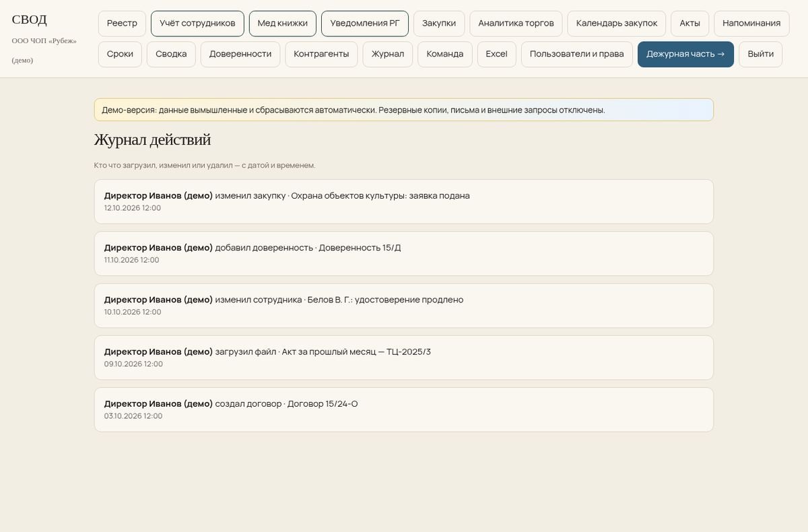Viewport: 808px width, 532px height.
Task: Navigate to Акты
Action: [x=690, y=23]
